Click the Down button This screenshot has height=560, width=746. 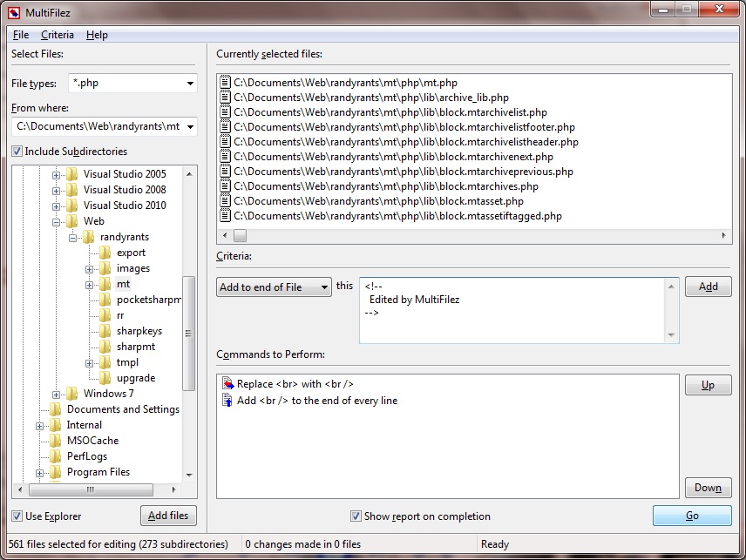click(x=708, y=488)
